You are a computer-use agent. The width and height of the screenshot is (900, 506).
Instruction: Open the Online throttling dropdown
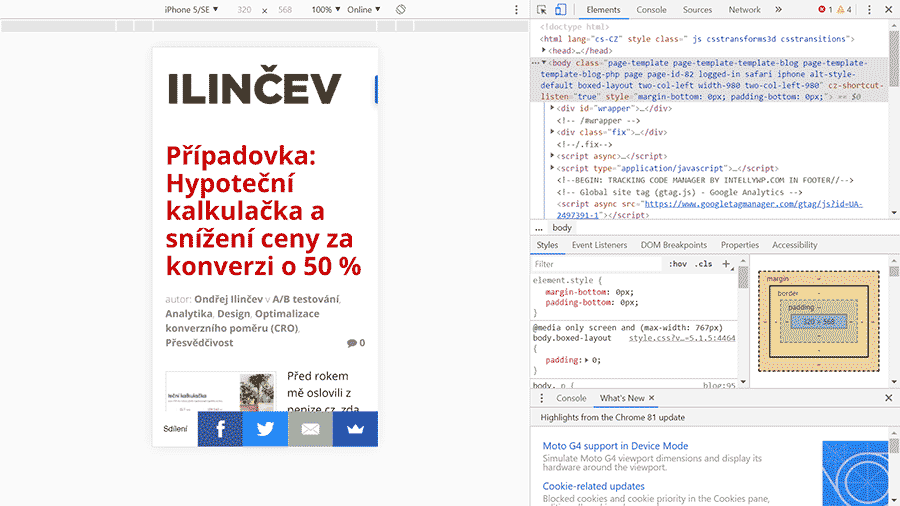[x=363, y=9]
